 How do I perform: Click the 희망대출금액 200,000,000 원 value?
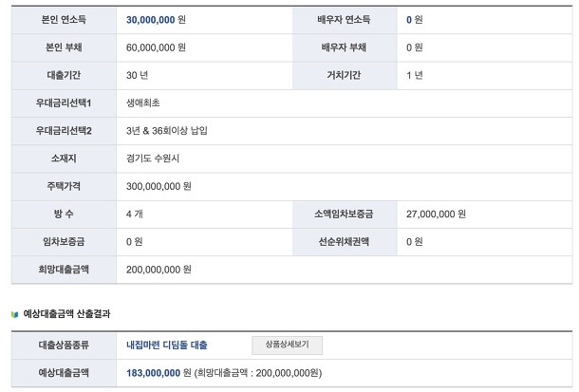tap(159, 270)
